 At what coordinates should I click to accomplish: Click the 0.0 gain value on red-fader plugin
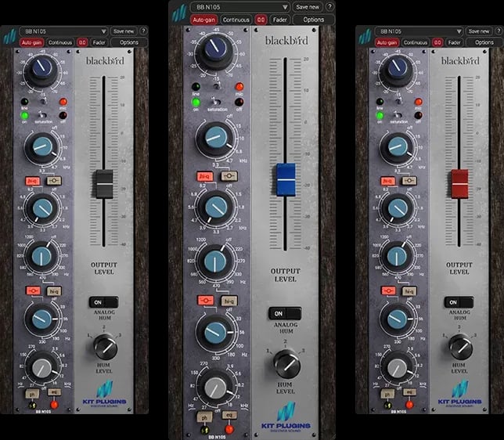click(x=437, y=42)
